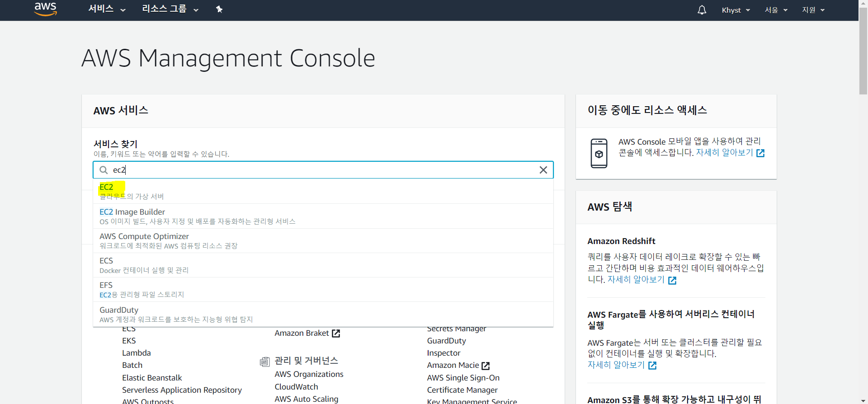The width and height of the screenshot is (868, 404).
Task: Click the AWS logo home icon
Action: 46,9
